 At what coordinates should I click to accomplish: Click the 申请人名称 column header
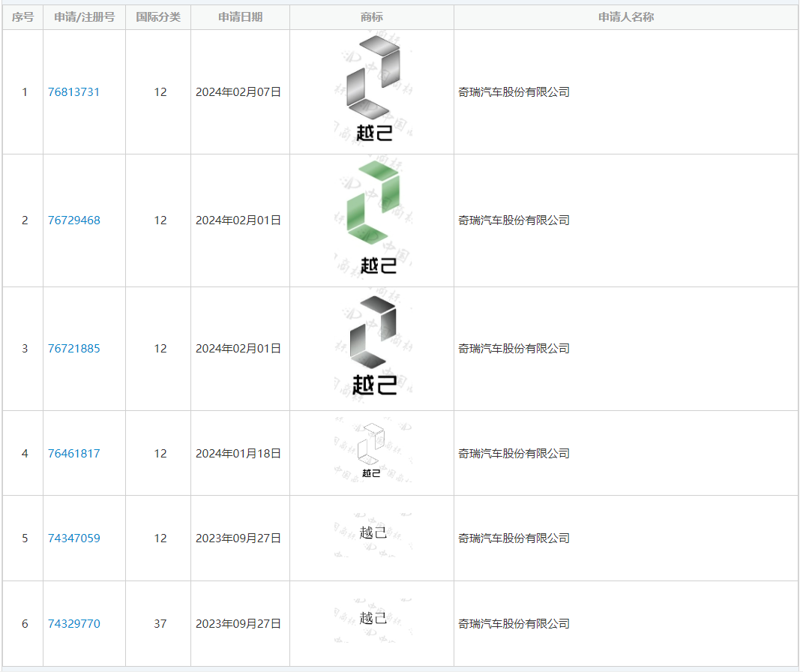[626, 17]
